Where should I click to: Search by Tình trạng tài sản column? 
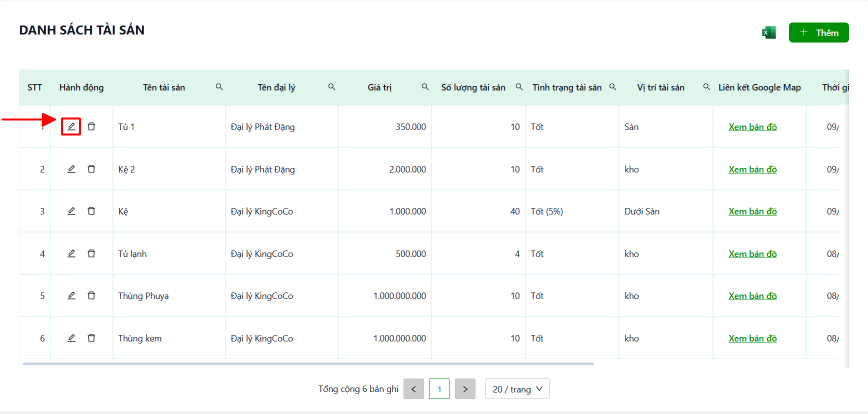[612, 87]
